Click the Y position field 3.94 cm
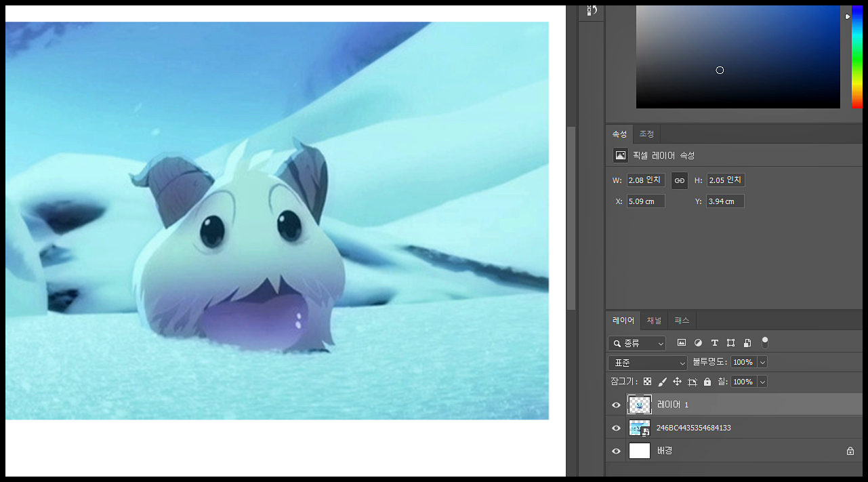This screenshot has height=482, width=868. [725, 201]
